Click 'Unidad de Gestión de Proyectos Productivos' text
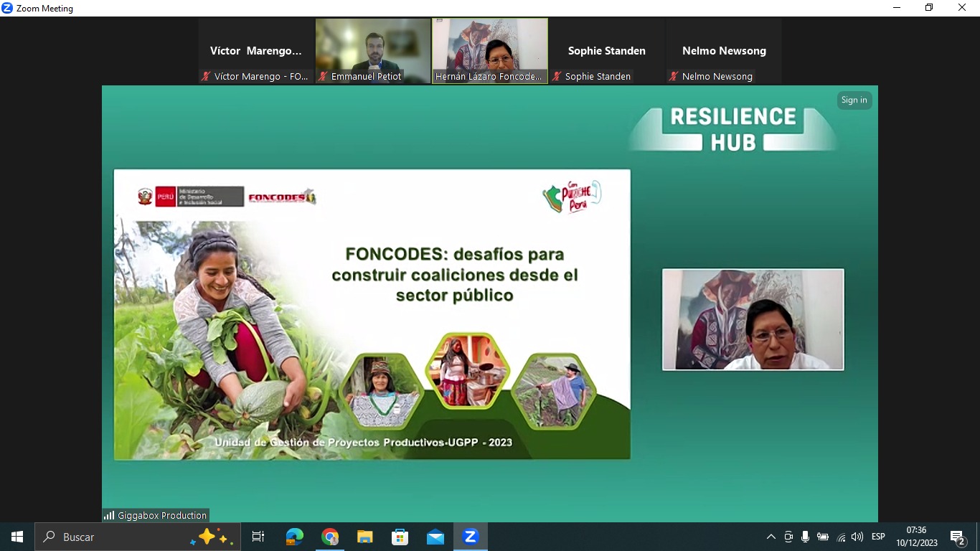The height and width of the screenshot is (551, 980). (330, 442)
